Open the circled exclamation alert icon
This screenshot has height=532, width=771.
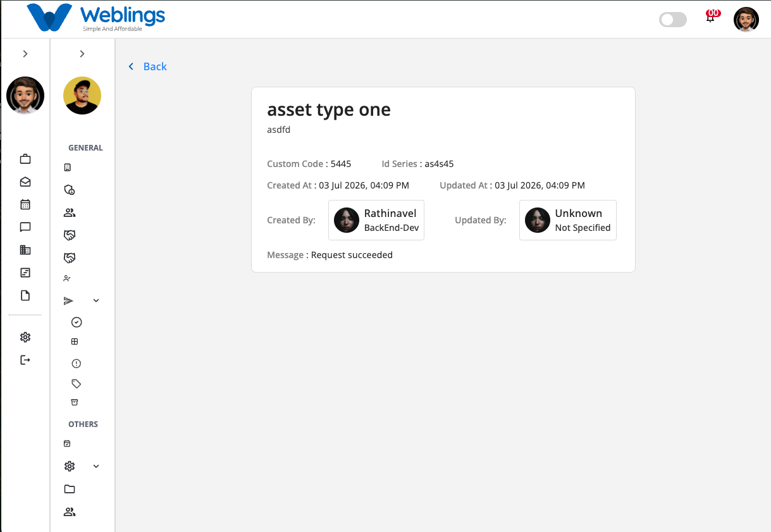click(x=77, y=364)
